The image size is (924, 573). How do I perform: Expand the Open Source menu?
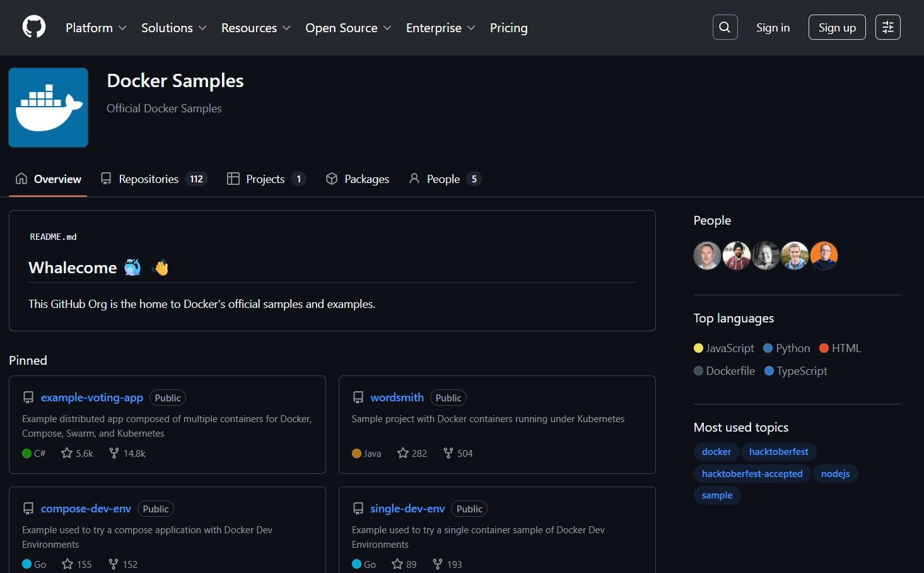348,28
